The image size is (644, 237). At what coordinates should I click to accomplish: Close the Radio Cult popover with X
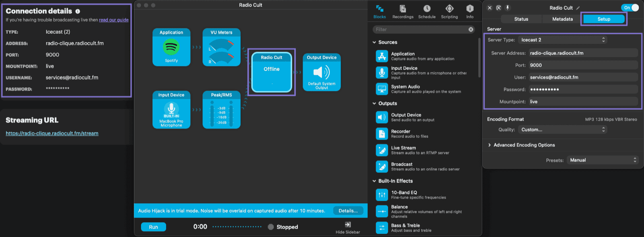coord(489,8)
